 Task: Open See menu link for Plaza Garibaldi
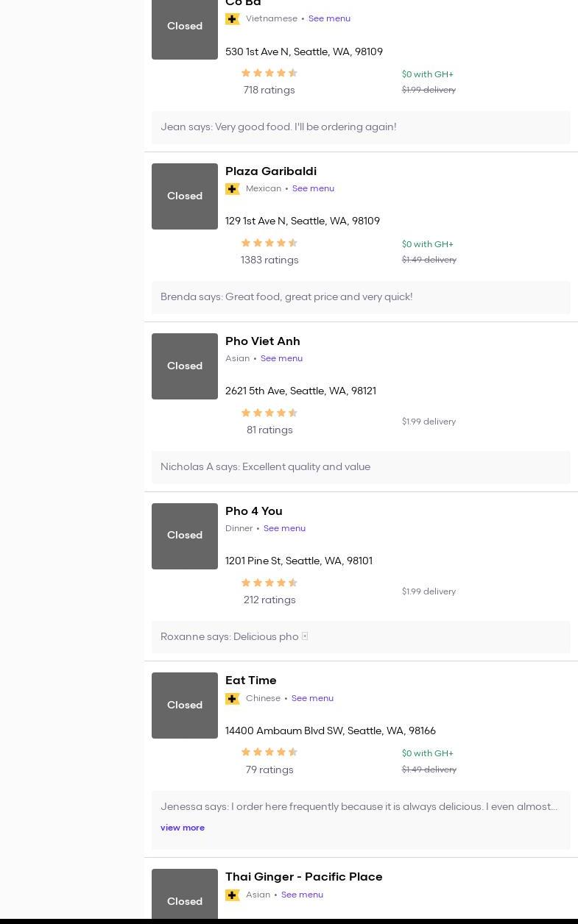pyautogui.click(x=313, y=189)
